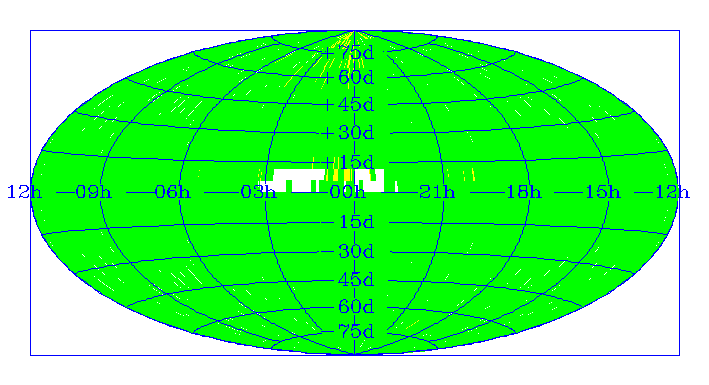Image resolution: width=709 pixels, height=385 pixels.
Task: Click the +75d declination label
Action: pos(348,53)
